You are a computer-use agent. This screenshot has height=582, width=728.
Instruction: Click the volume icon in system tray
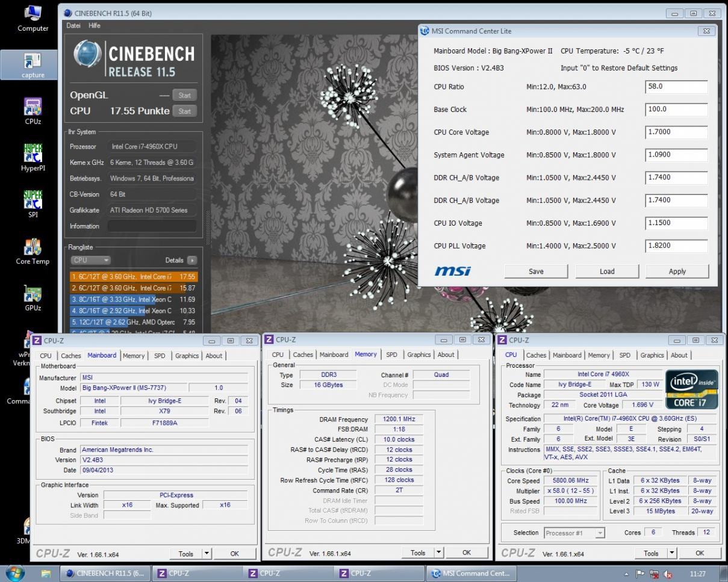pos(668,574)
